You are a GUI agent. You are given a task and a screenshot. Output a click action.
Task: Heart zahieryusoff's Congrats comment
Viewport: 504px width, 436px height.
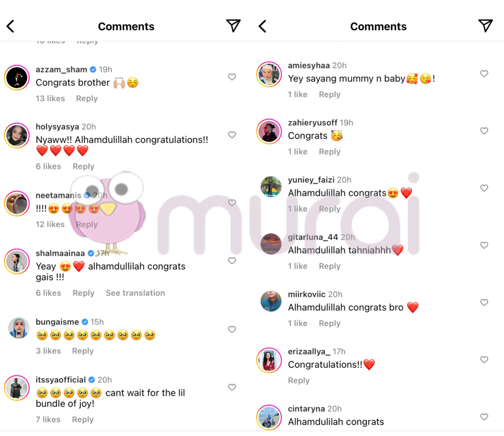tap(484, 131)
